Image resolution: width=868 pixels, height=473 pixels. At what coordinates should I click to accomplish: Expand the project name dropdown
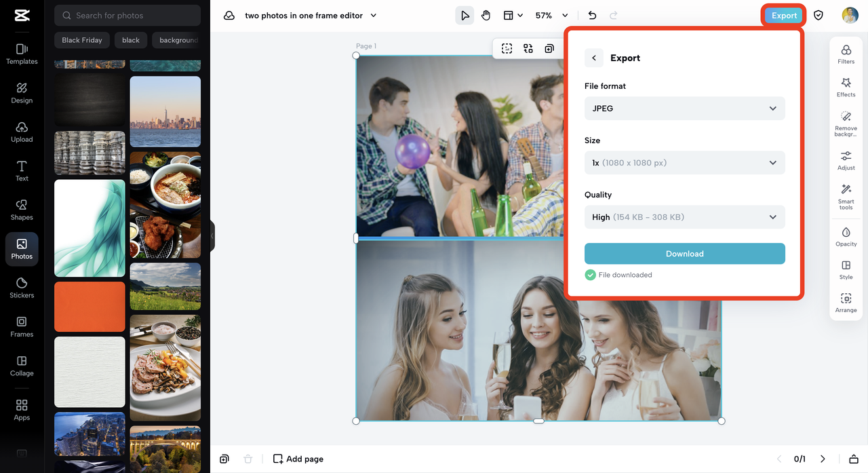[x=374, y=16]
